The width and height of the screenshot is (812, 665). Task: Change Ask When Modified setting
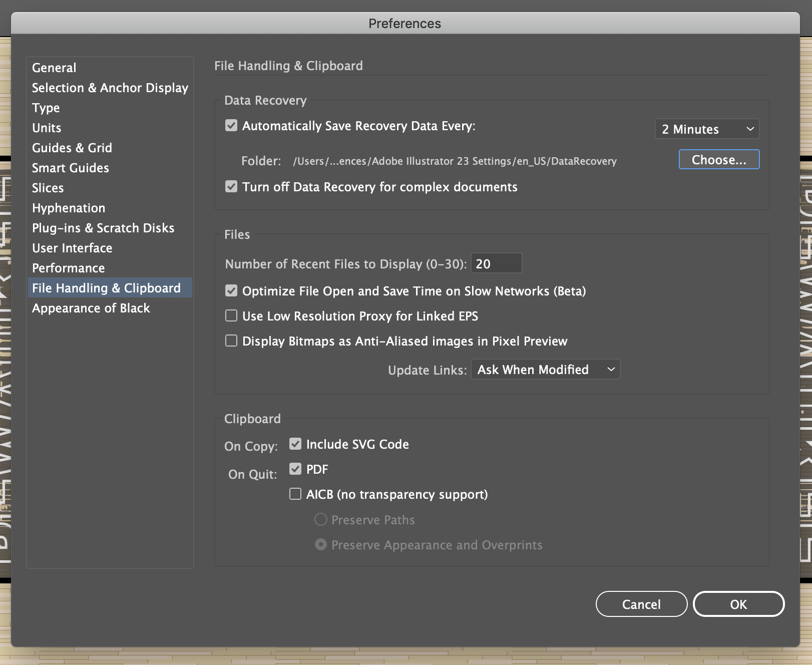click(545, 369)
